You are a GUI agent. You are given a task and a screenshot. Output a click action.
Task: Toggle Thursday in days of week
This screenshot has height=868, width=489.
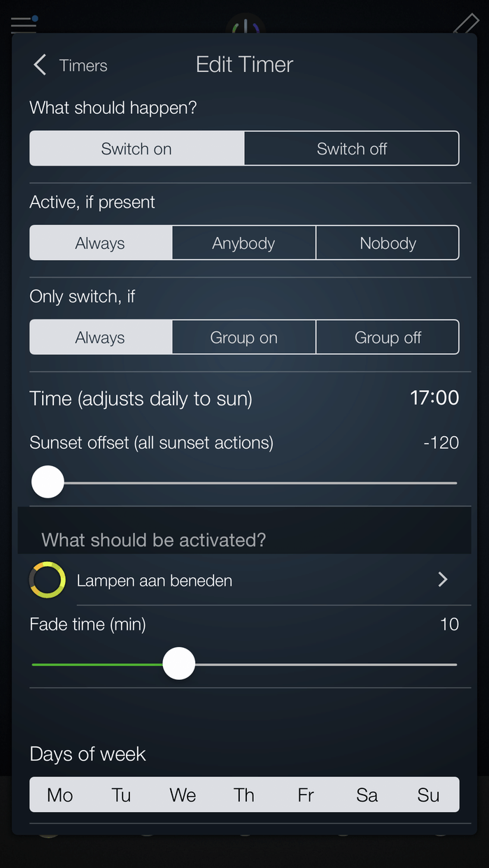coord(244,795)
